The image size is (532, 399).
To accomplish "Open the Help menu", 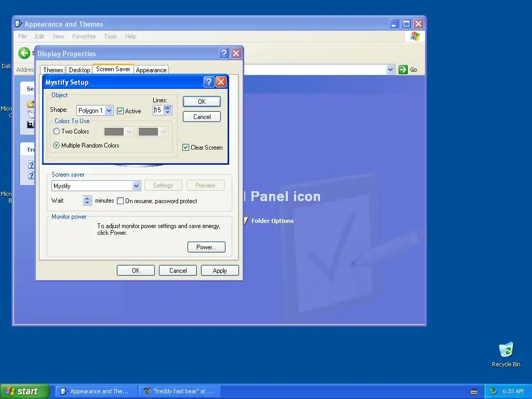I will coord(130,36).
